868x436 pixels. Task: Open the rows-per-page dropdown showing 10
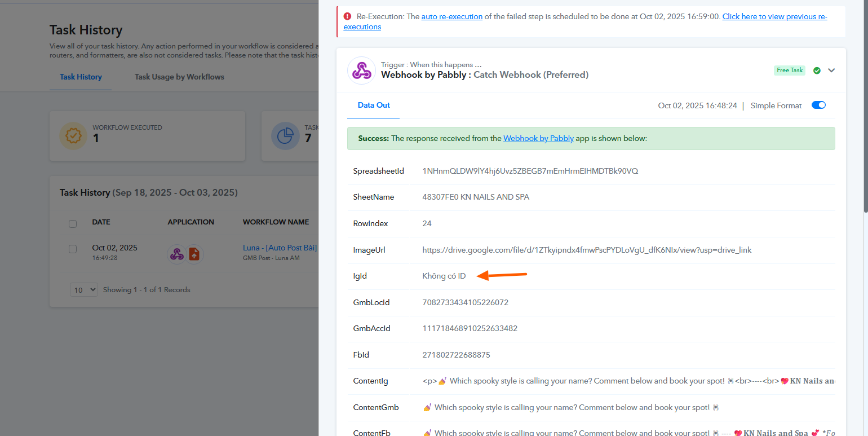pos(84,290)
